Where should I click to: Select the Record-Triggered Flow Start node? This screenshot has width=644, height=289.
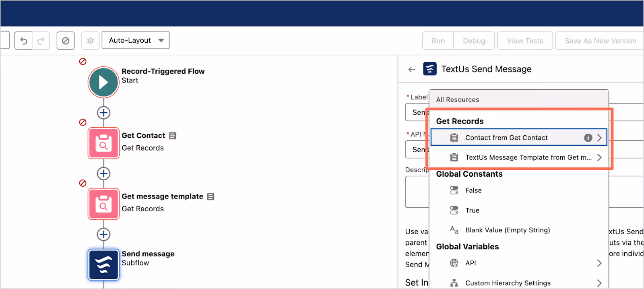(103, 82)
